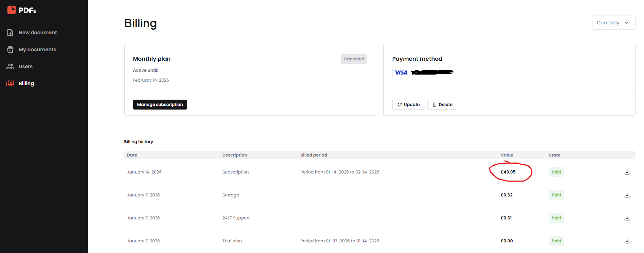Open the New document menu item

point(38,33)
